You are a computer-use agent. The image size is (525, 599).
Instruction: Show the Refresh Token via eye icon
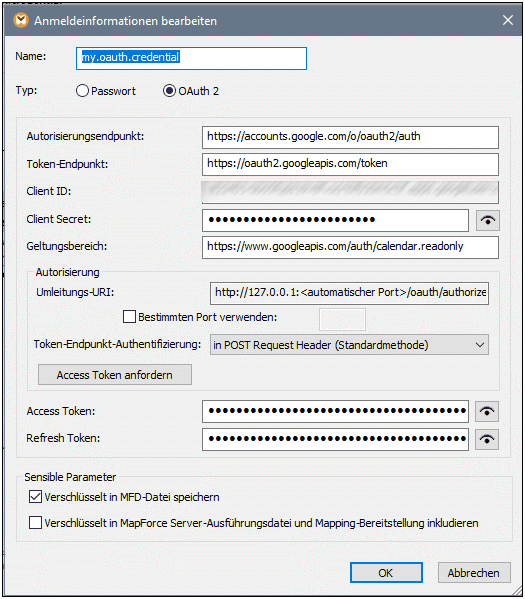[487, 439]
